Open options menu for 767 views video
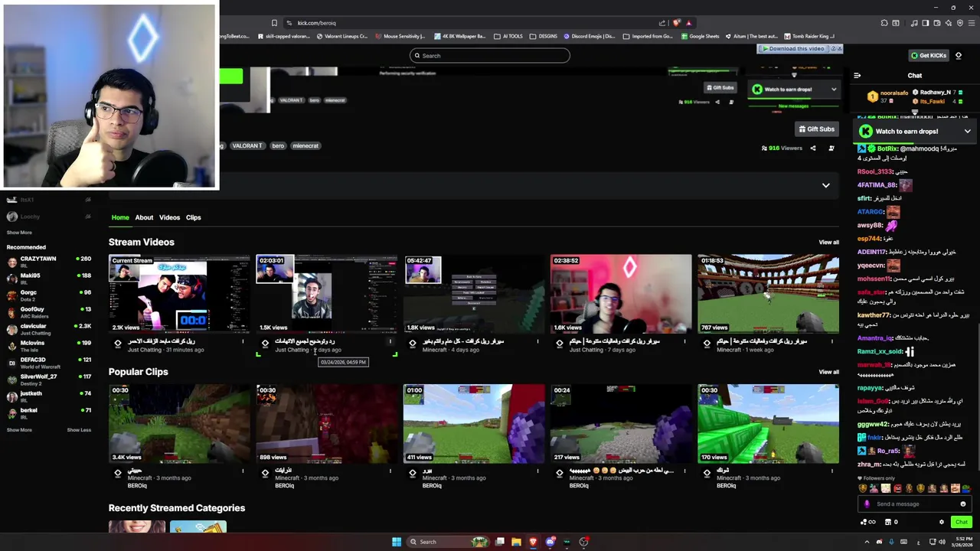The image size is (980, 551). pos(832,341)
